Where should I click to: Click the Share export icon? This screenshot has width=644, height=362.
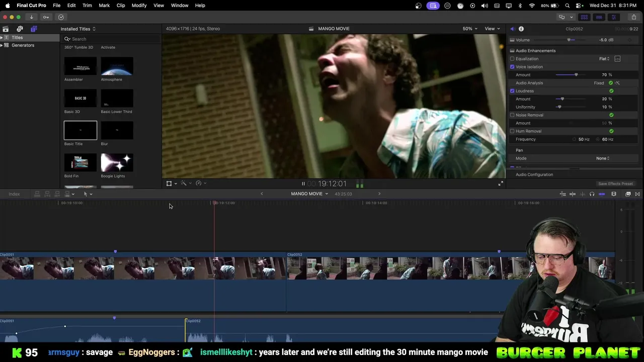tap(633, 17)
